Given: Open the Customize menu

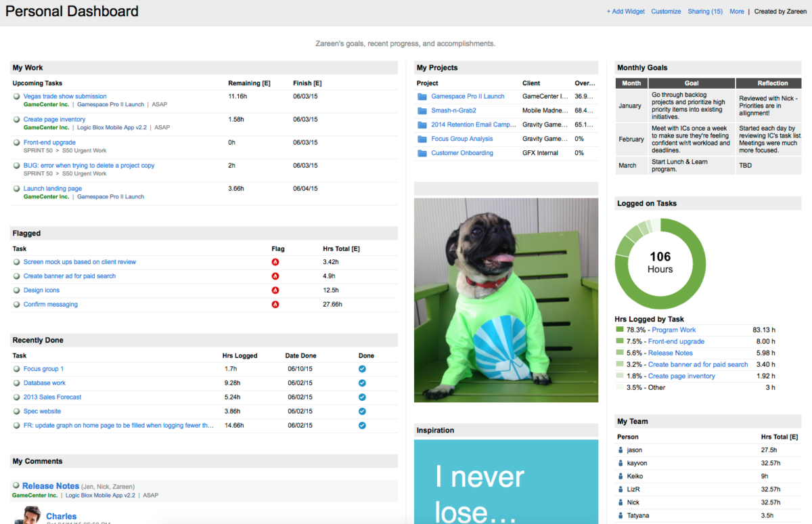Looking at the screenshot, I should click(x=666, y=11).
